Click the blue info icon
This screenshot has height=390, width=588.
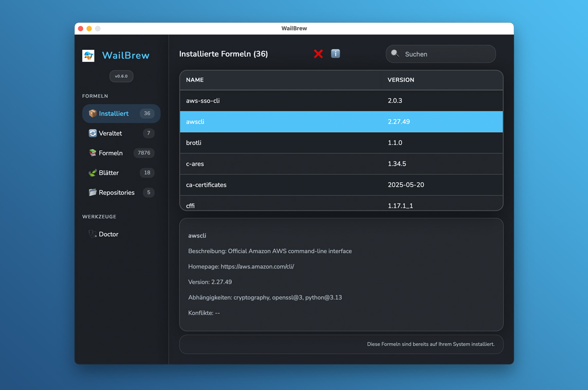[336, 54]
